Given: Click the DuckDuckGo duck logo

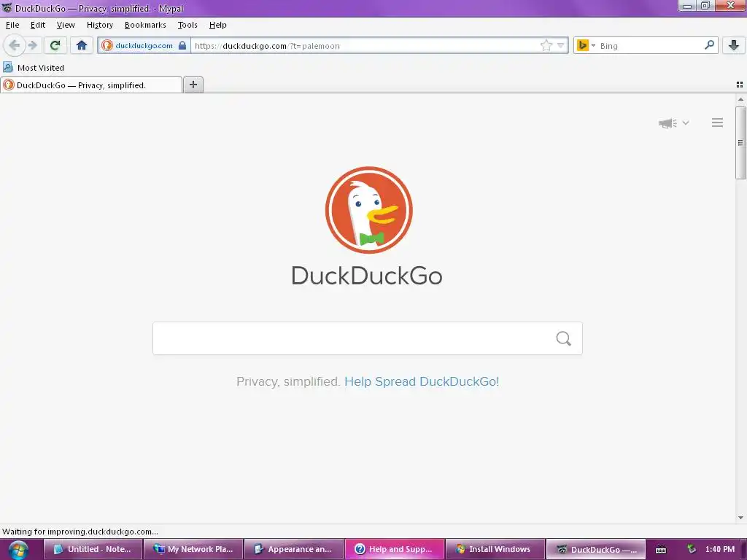Looking at the screenshot, I should point(368,210).
